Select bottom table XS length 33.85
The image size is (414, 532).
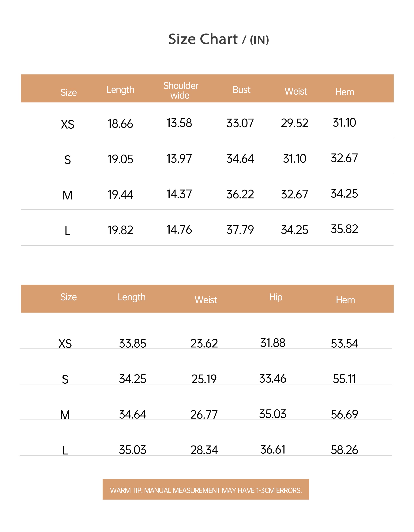pyautogui.click(x=133, y=343)
